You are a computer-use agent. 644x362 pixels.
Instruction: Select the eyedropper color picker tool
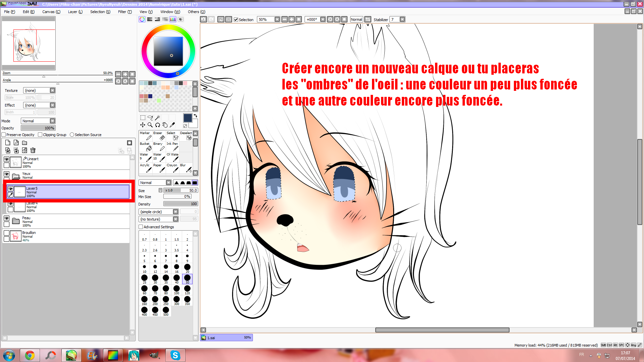click(x=172, y=125)
